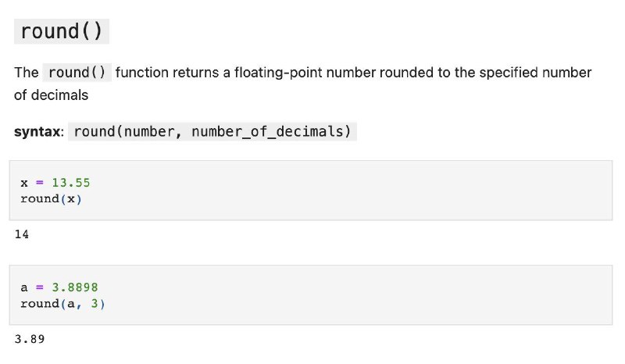Click the inline round() code in description
Viewport: 625px width, 364px height.
click(x=77, y=73)
